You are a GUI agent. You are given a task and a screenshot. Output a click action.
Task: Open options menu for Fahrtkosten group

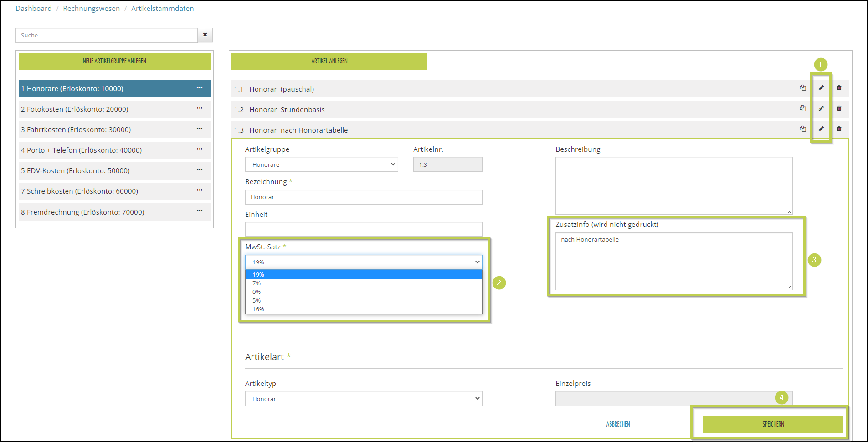pyautogui.click(x=200, y=129)
